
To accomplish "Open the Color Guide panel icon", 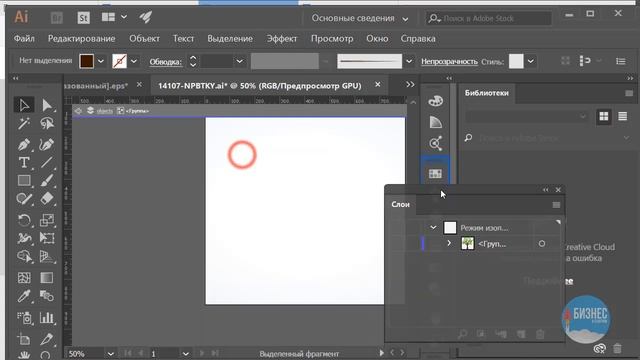I will [x=436, y=122].
